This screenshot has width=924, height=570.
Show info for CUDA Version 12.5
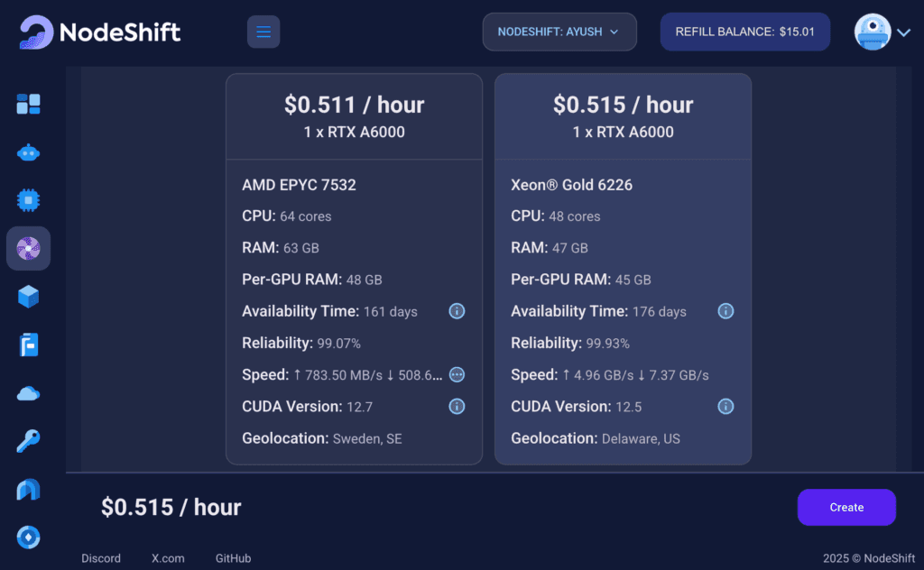point(725,406)
